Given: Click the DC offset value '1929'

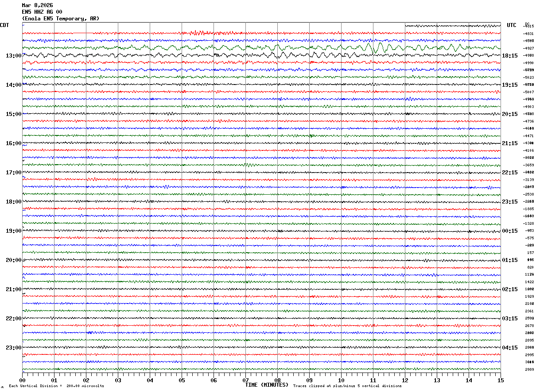Looking at the screenshot, I should click(x=529, y=296).
